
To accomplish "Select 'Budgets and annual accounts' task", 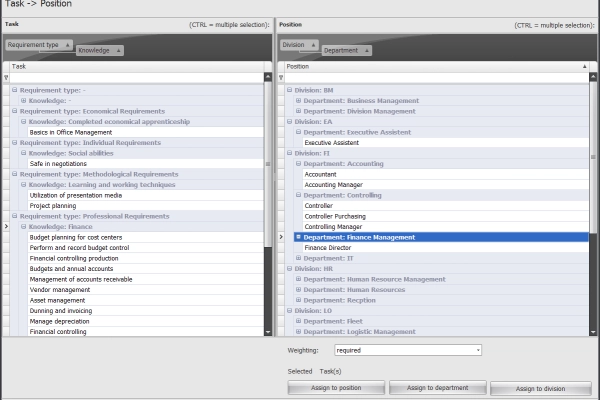I will (145, 269).
